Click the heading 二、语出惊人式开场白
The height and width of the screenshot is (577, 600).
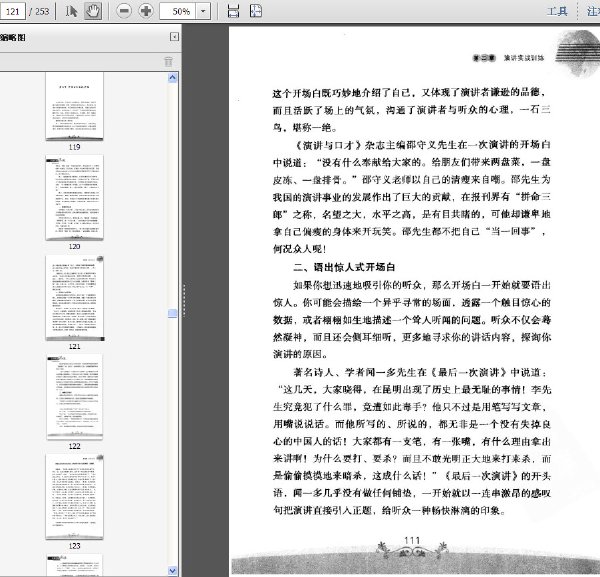(344, 267)
